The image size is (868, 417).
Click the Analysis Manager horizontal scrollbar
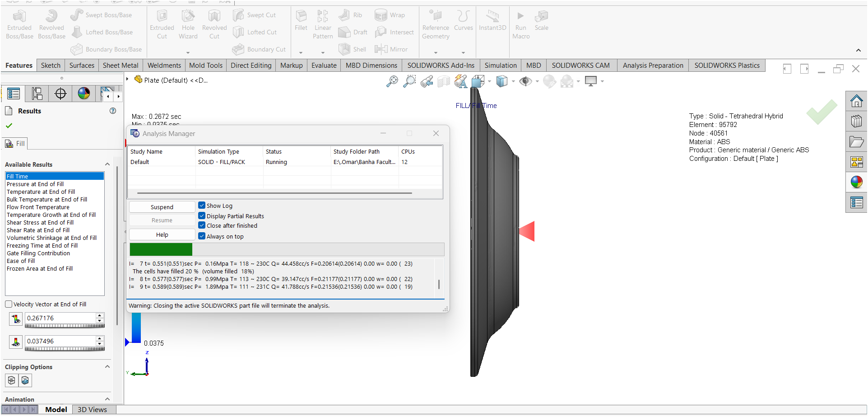[x=274, y=193]
